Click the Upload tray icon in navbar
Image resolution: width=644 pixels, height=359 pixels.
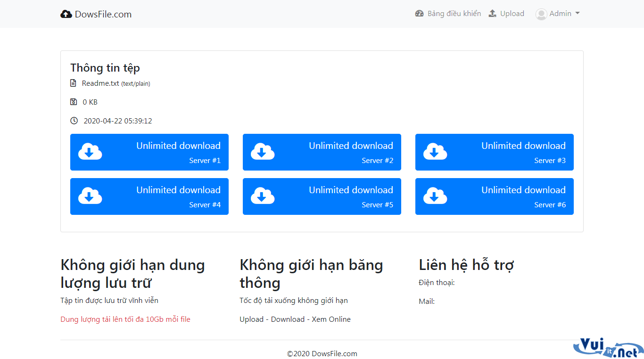[x=492, y=14]
